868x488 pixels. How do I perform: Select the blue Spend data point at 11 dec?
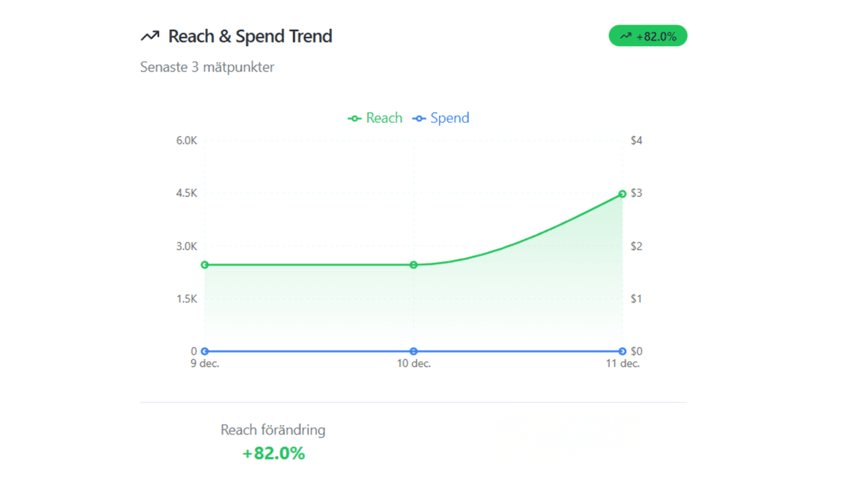[622, 351]
